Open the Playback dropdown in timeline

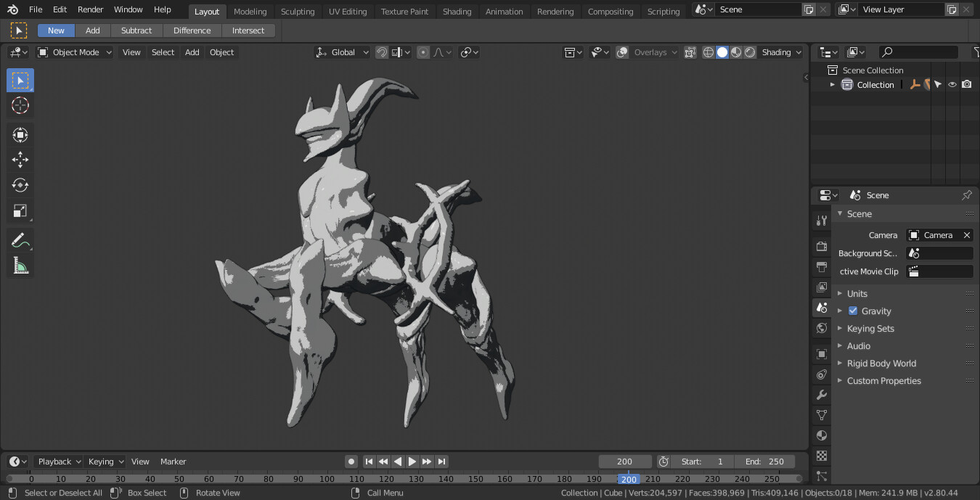click(x=59, y=462)
